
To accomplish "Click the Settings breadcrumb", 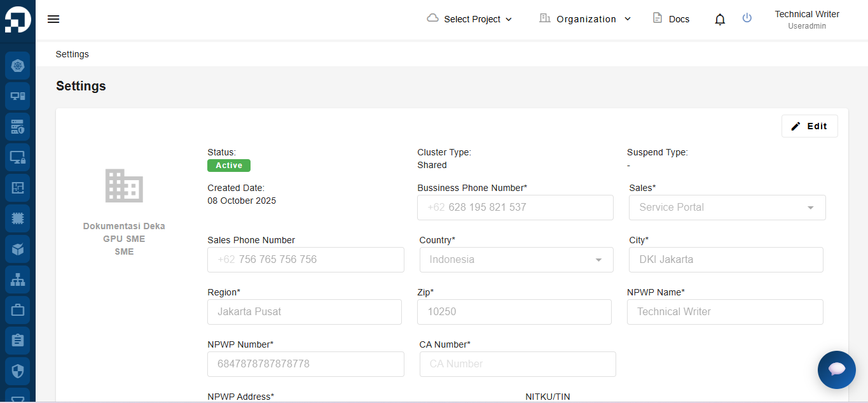I will [x=72, y=54].
